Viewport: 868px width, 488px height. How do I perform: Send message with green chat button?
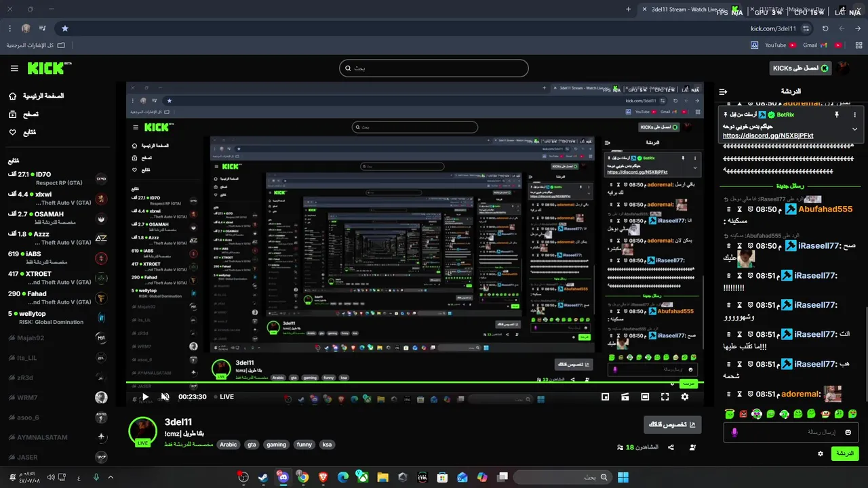[845, 453]
